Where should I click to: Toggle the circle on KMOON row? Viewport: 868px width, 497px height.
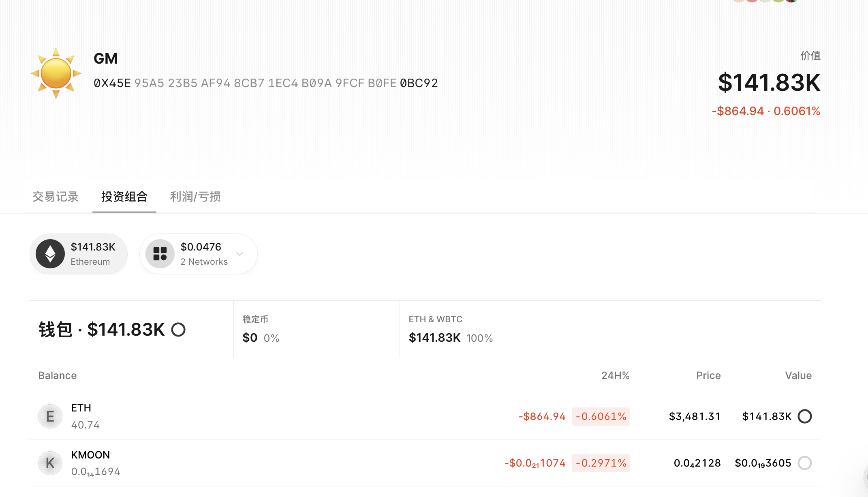(x=804, y=463)
